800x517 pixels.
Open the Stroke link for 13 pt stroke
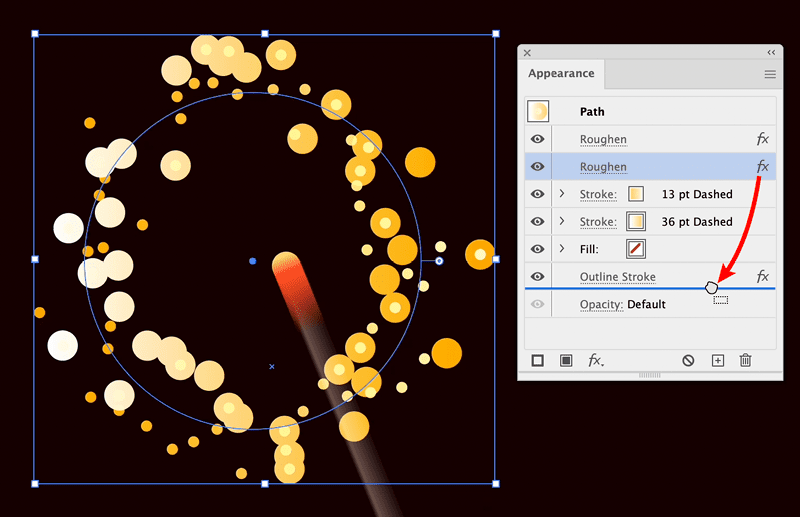click(x=598, y=194)
